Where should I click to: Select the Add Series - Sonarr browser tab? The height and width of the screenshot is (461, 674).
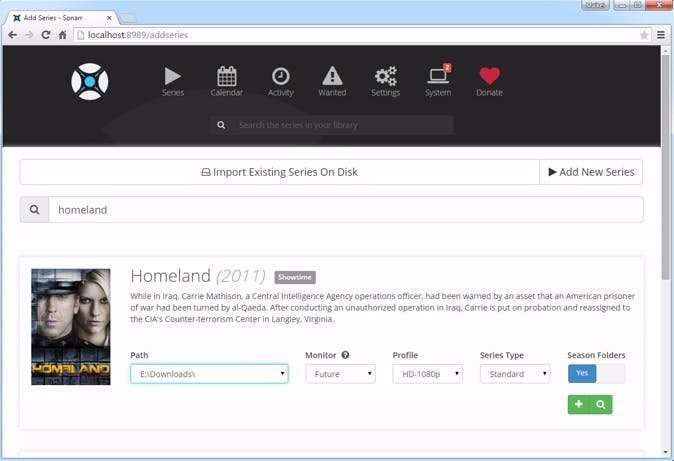pyautogui.click(x=62, y=18)
